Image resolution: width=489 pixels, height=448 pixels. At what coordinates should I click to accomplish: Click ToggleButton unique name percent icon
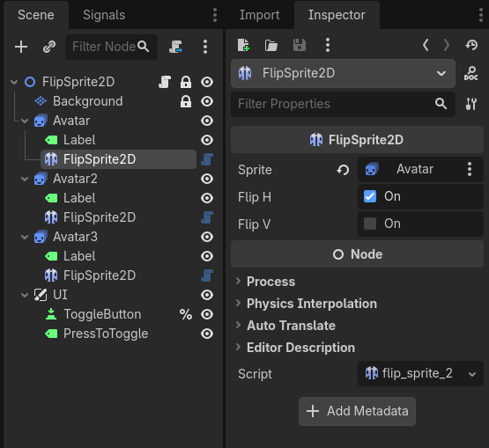coord(186,314)
